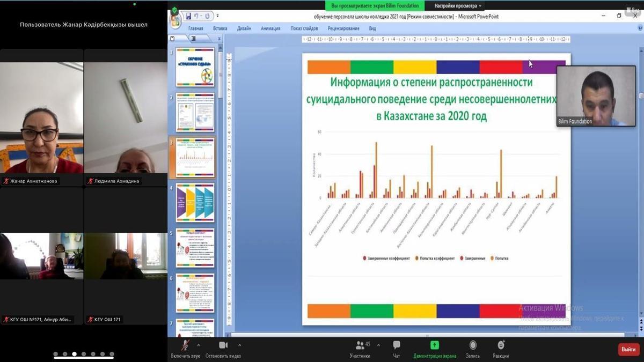Open the Рецензирование ribbon tab

click(345, 28)
